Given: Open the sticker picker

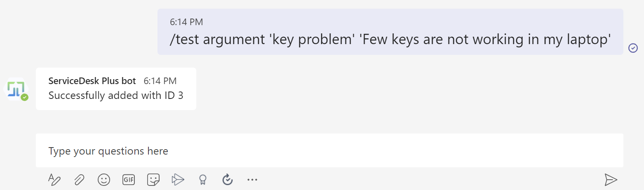Looking at the screenshot, I should click(x=153, y=179).
